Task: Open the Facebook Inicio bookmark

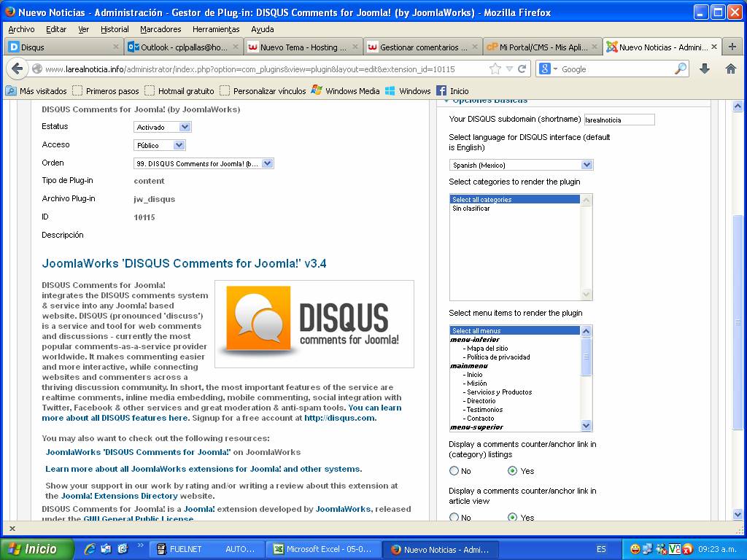Action: tap(452, 91)
